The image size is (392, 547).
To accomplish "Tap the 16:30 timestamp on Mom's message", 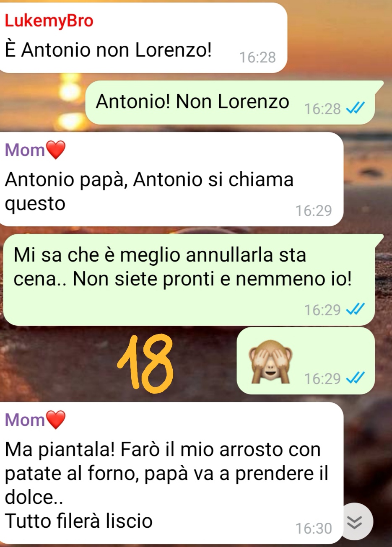I will click(x=314, y=528).
